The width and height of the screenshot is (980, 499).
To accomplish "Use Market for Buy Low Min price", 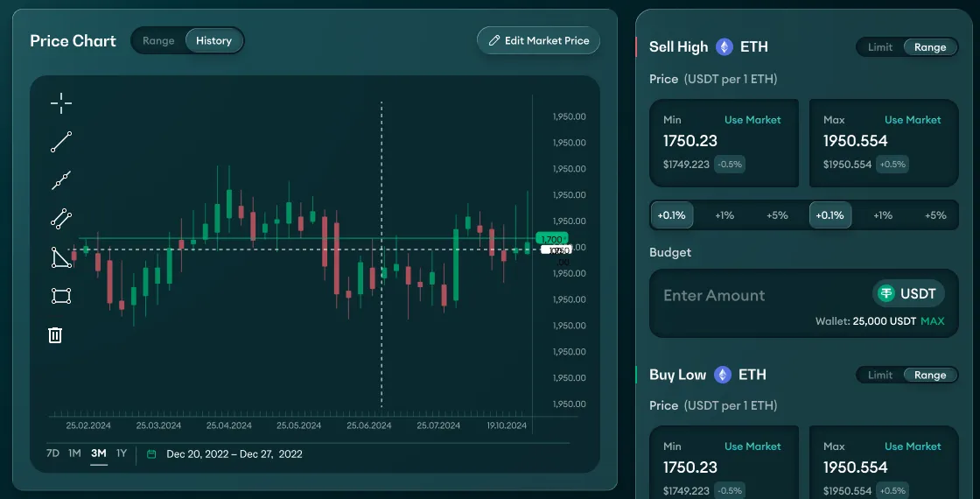I will 752,446.
